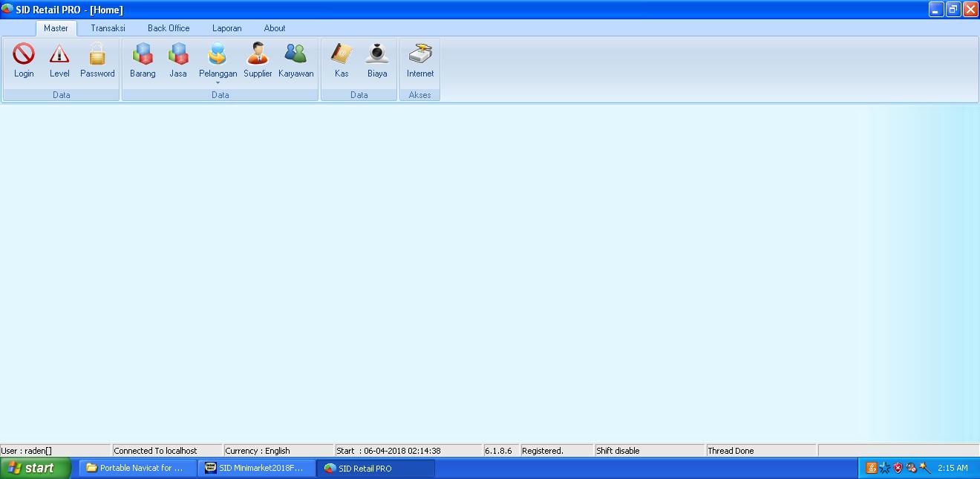The height and width of the screenshot is (479, 980).
Task: Open the Karyawan employees icon
Action: pyautogui.click(x=296, y=60)
